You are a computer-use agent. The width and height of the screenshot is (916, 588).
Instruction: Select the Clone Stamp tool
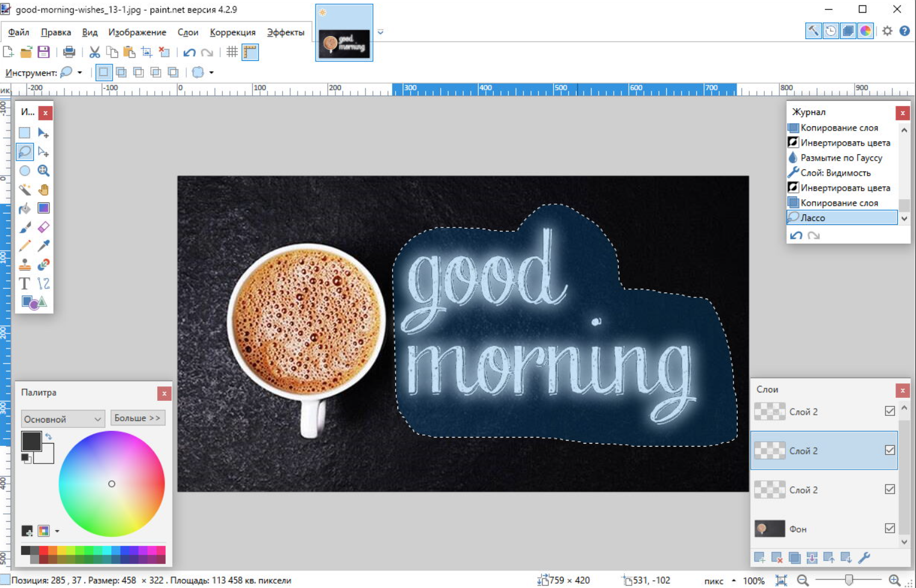pos(25,265)
